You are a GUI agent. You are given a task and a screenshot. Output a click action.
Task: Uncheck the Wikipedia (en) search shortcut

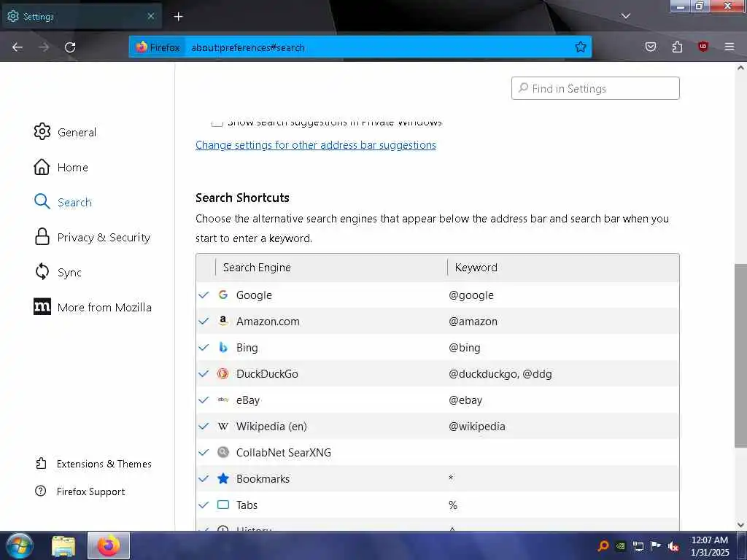click(x=204, y=426)
